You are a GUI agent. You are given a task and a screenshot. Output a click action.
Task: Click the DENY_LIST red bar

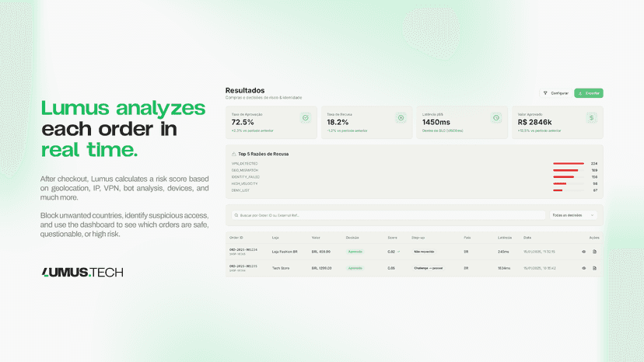[558, 190]
